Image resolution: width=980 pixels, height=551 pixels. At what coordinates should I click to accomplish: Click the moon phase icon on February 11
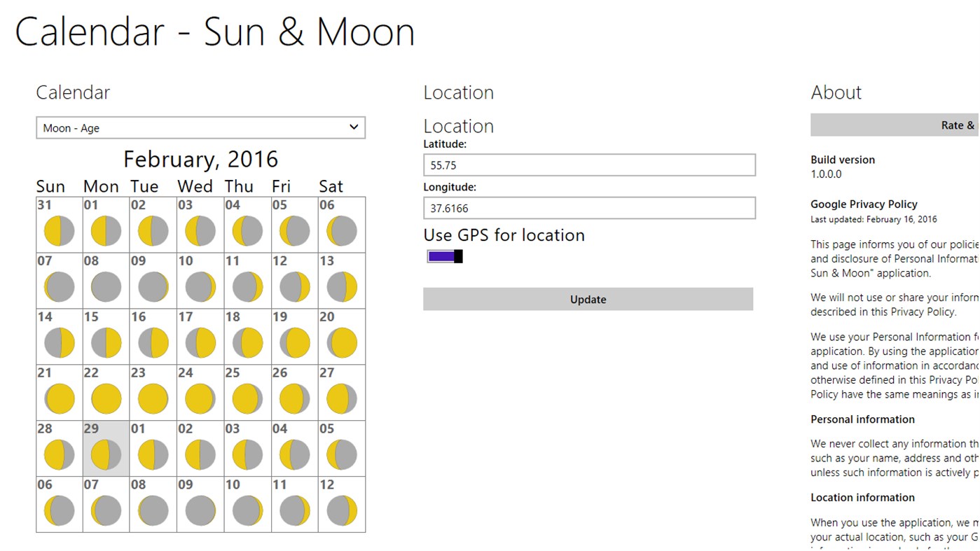point(247,286)
